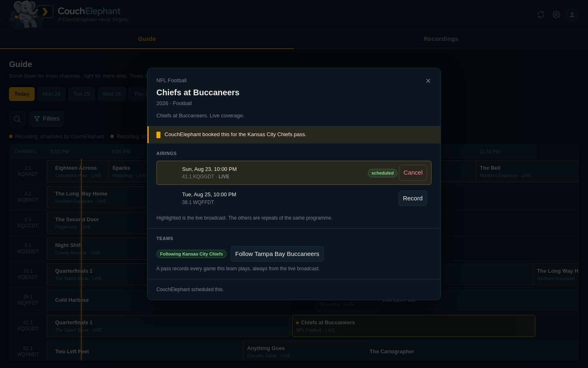Screen dimensions: 588x368
Task: Open Chiefs at Buccaneers in the guide grid
Action: tap(413, 326)
